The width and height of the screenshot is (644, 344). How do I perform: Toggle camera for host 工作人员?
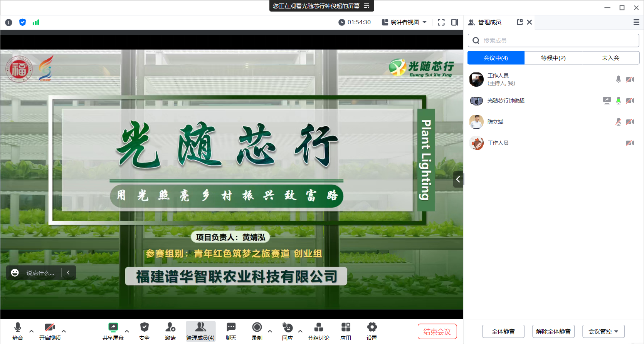(630, 79)
